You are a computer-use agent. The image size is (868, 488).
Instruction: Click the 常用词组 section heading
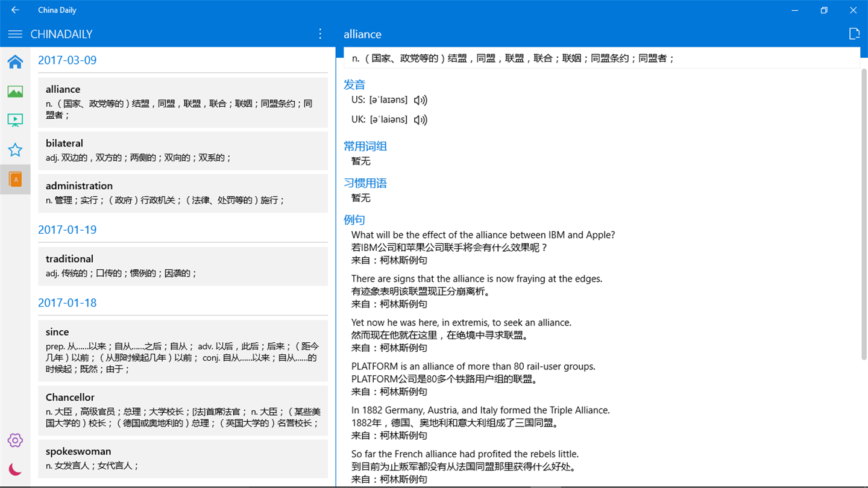coord(365,146)
